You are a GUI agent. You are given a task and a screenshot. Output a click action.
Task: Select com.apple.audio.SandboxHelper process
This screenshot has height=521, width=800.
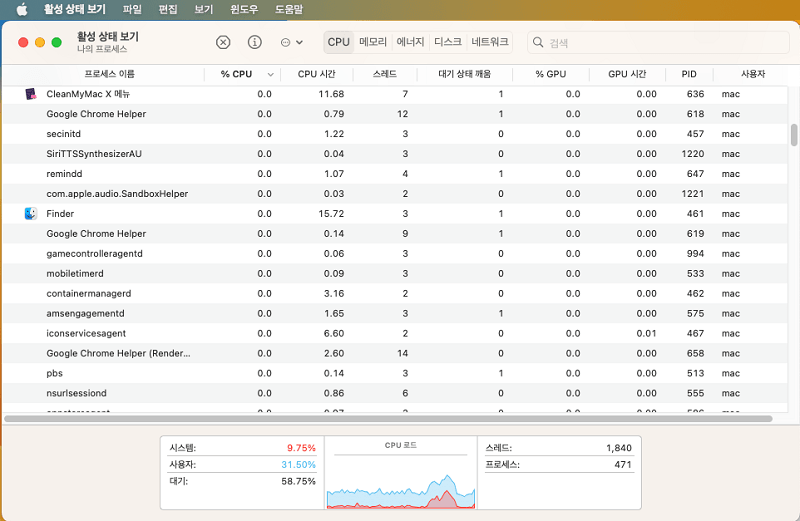[x=395, y=193]
